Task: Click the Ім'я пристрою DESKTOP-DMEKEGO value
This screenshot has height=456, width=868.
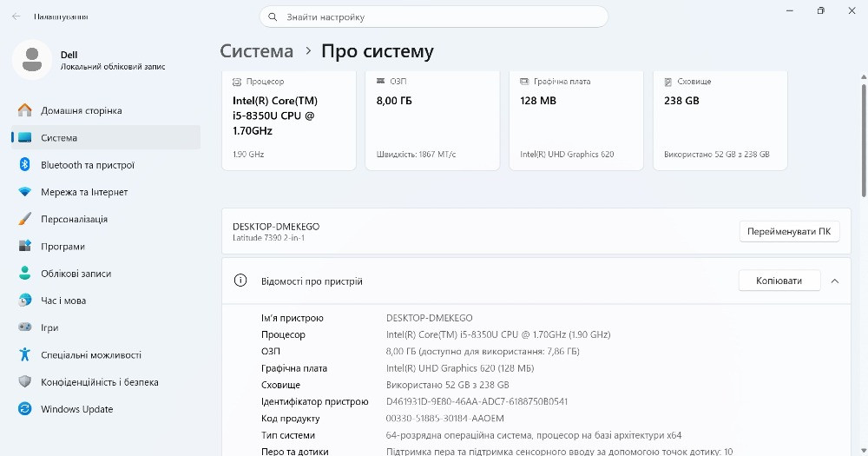Action: coord(429,318)
